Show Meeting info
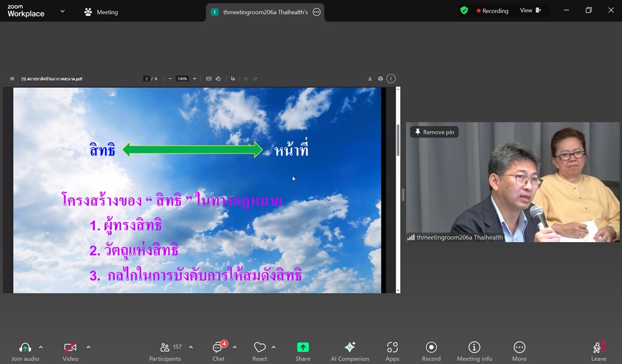Viewport: 622px width, 364px height. click(x=474, y=348)
